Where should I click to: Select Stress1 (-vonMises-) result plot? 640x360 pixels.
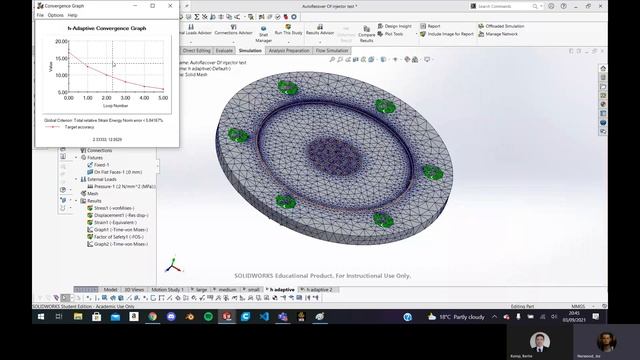(110, 208)
